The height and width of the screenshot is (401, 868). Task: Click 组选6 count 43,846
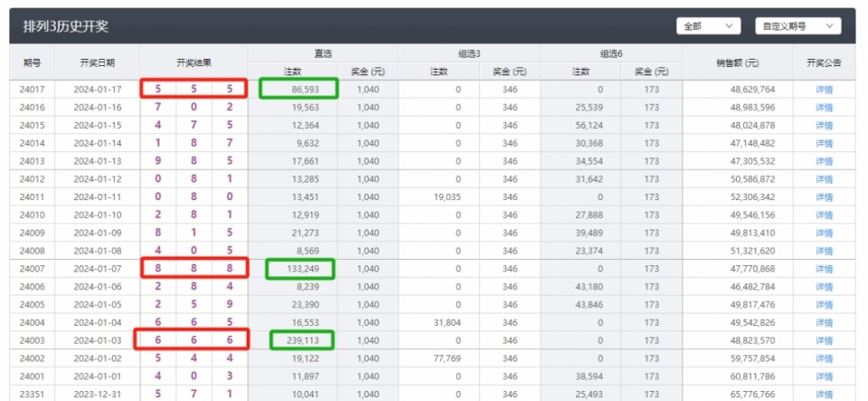click(x=590, y=305)
